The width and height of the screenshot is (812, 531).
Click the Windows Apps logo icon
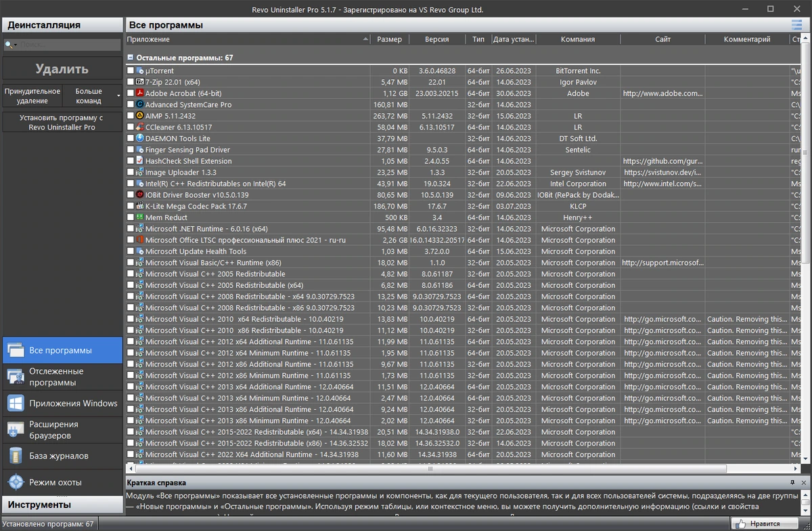point(16,403)
